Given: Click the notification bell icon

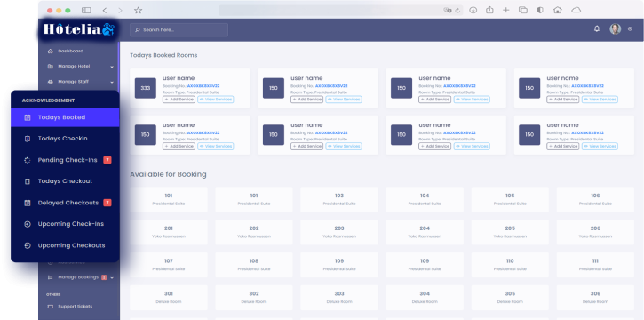Looking at the screenshot, I should click(597, 28).
